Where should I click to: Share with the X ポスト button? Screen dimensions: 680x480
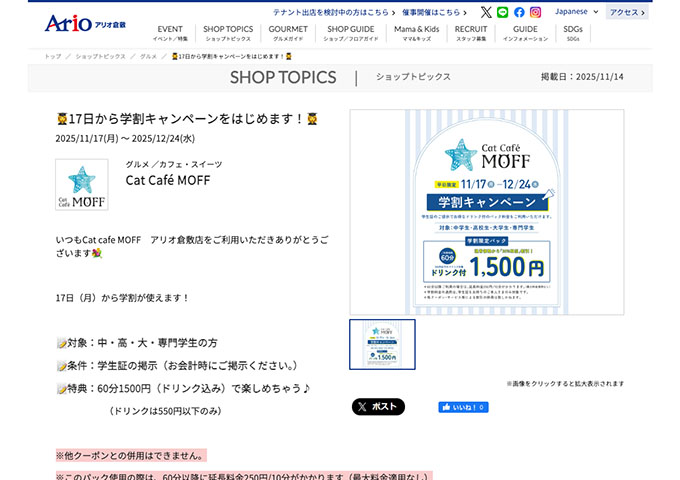378,407
